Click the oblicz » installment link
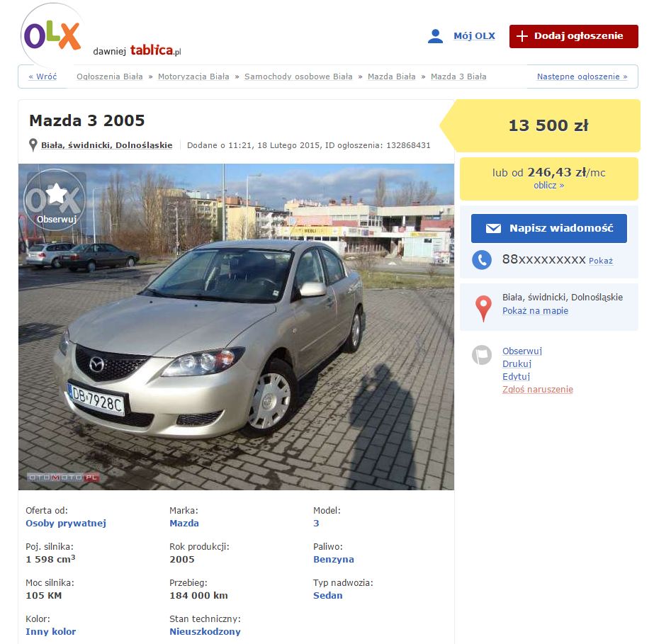654x644 pixels. point(548,186)
